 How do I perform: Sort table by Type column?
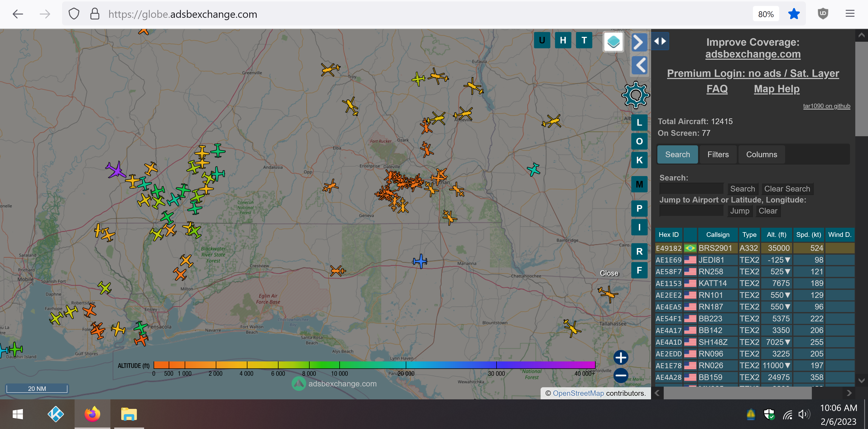click(x=749, y=235)
